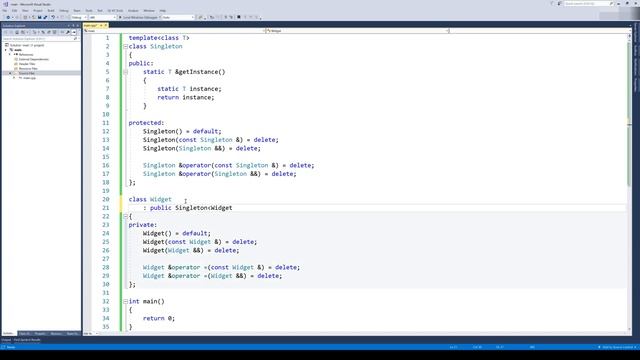Open the Build menu
Viewport: 640px width, 360px height.
pyautogui.click(x=51, y=11)
